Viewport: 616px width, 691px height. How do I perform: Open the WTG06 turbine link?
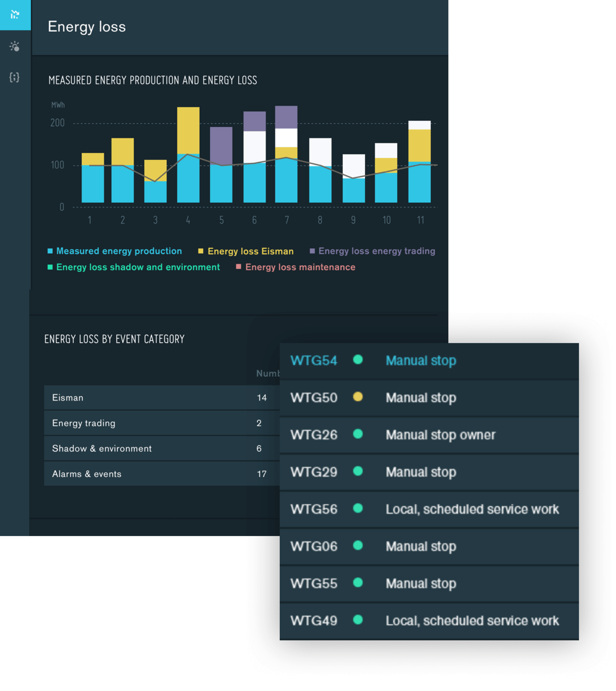tap(313, 546)
